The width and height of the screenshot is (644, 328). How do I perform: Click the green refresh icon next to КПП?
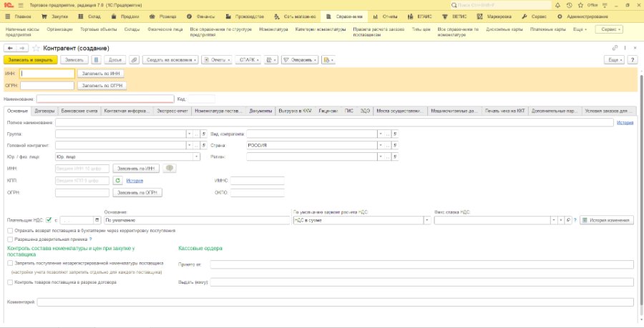coord(117,180)
